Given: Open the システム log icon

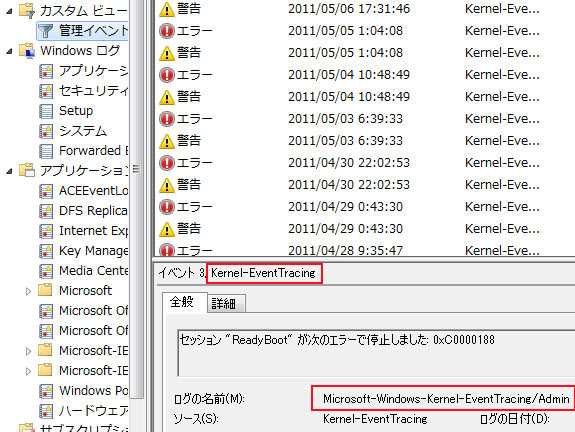Looking at the screenshot, I should pyautogui.click(x=46, y=131).
